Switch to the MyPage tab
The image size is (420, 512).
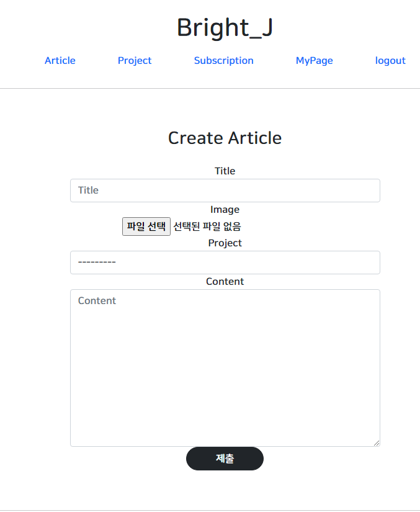coord(314,60)
